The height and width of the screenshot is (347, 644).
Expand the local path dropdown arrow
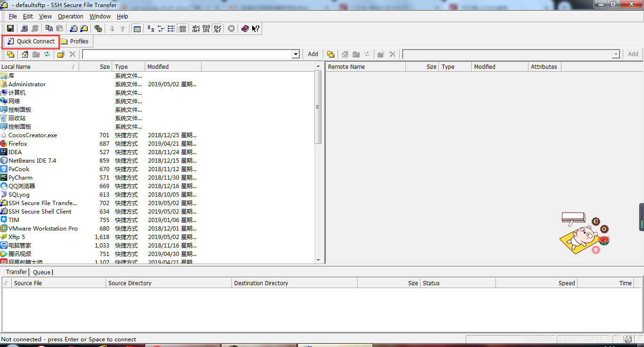[296, 54]
